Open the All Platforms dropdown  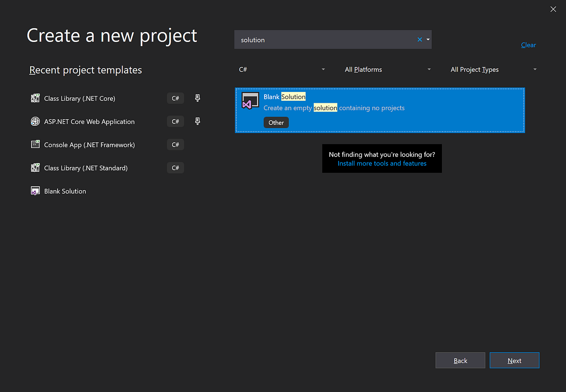click(429, 69)
